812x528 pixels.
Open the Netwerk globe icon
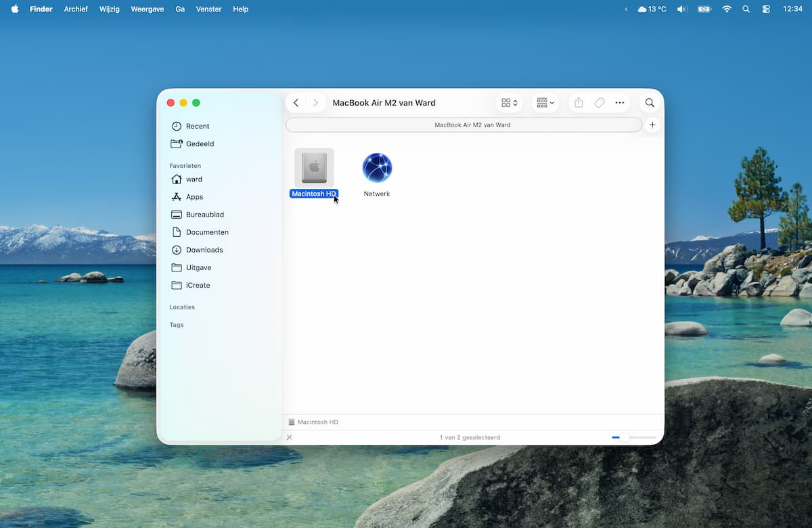pyautogui.click(x=377, y=168)
